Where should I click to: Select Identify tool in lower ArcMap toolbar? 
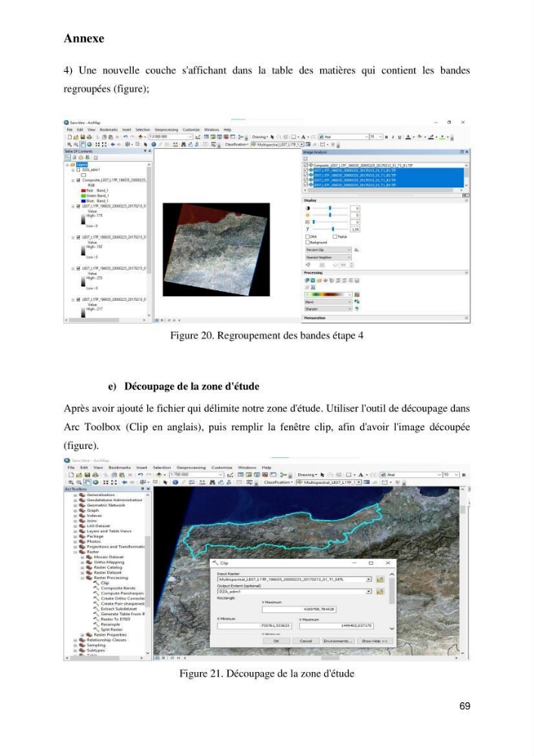(x=175, y=482)
